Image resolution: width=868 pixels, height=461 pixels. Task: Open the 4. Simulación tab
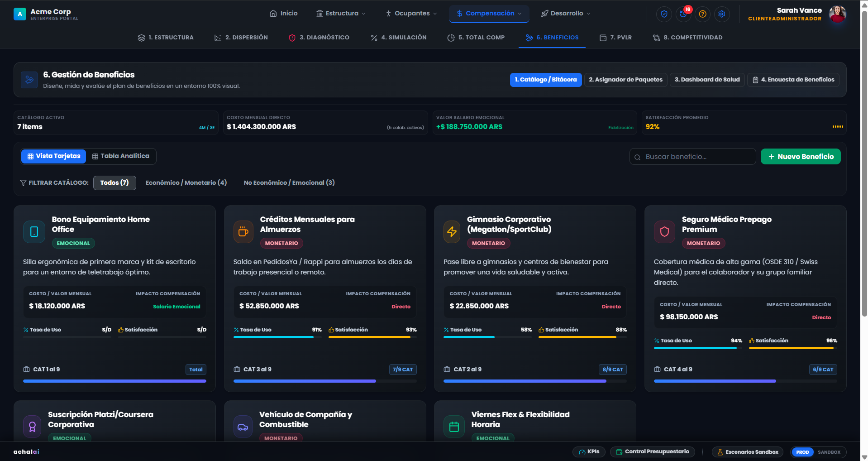click(x=398, y=38)
